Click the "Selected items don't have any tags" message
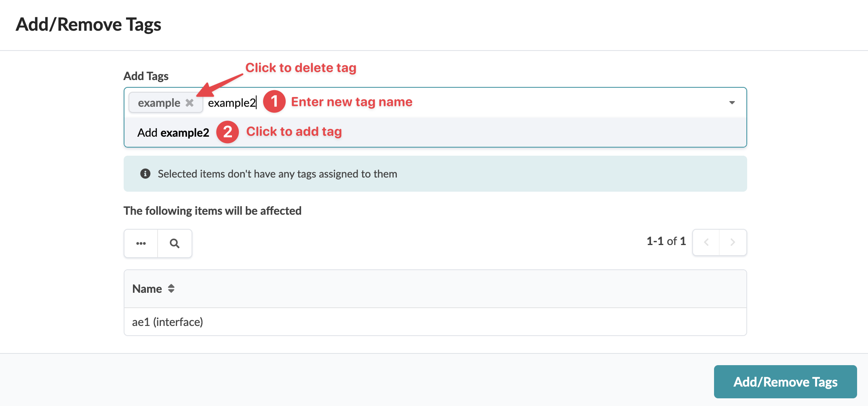The height and width of the screenshot is (406, 868). [277, 174]
